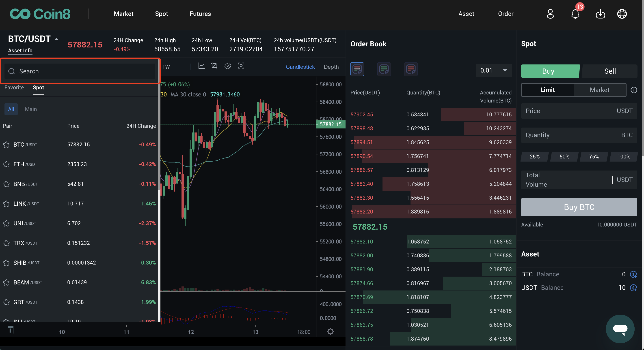This screenshot has width=644, height=350.
Task: Expand the 0.01 price precision dropdown
Action: (493, 70)
